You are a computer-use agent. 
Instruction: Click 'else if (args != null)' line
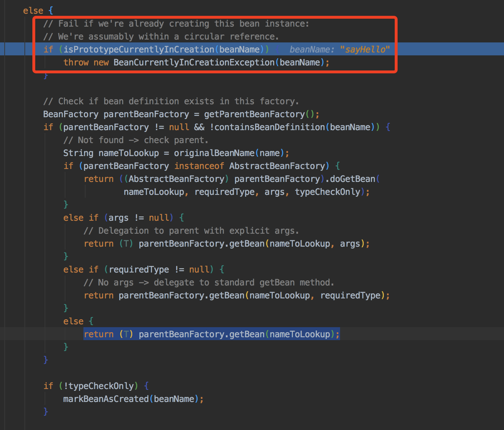(124, 218)
